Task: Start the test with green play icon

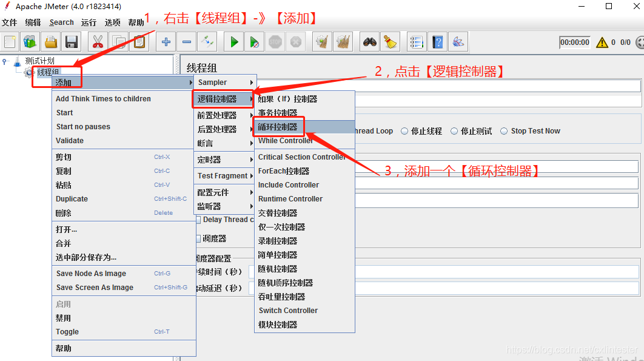Action: 234,42
